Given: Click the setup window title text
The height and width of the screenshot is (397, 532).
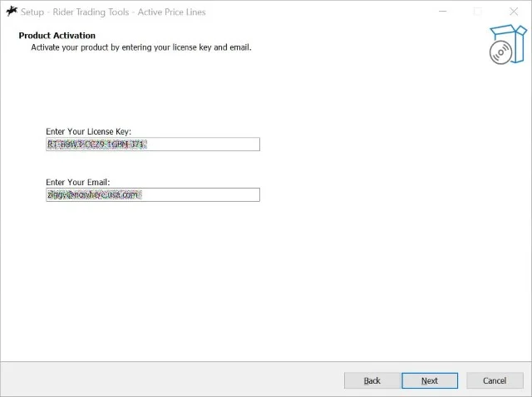Looking at the screenshot, I should (x=113, y=12).
